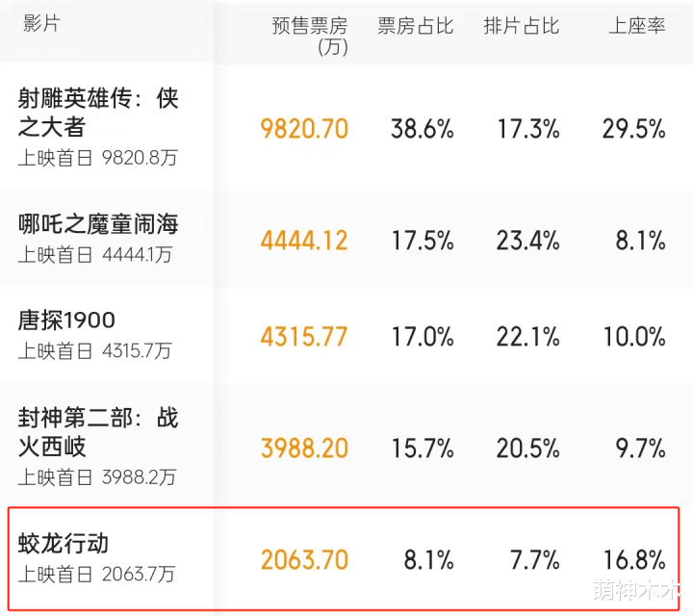The width and height of the screenshot is (693, 616).
Task: Click the 3988.20 presale amount
Action: click(x=304, y=448)
